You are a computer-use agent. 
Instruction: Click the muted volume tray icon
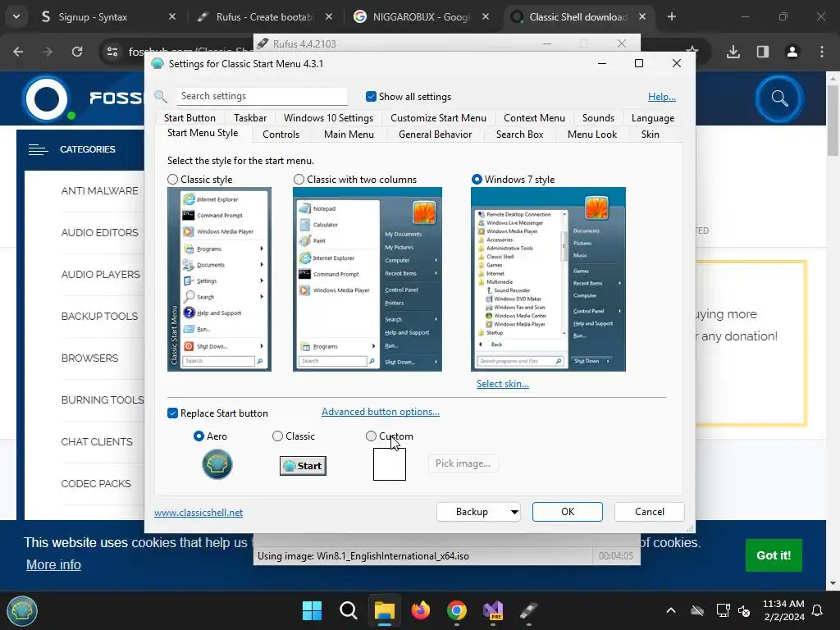(744, 610)
